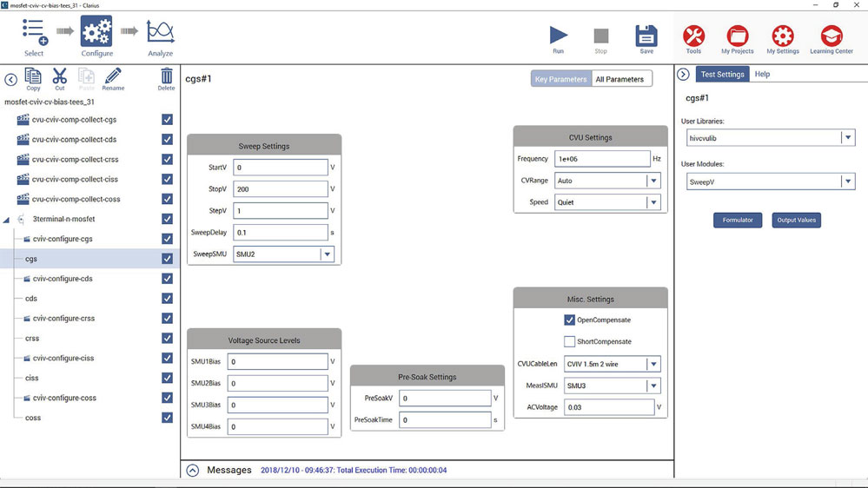This screenshot has height=488, width=868.
Task: Delete selected item with trash icon
Action: click(x=166, y=76)
